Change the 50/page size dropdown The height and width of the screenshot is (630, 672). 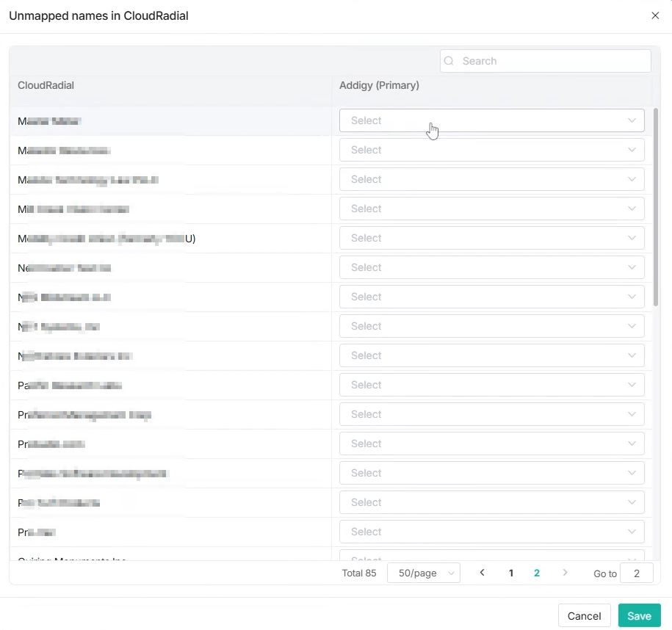(x=424, y=573)
